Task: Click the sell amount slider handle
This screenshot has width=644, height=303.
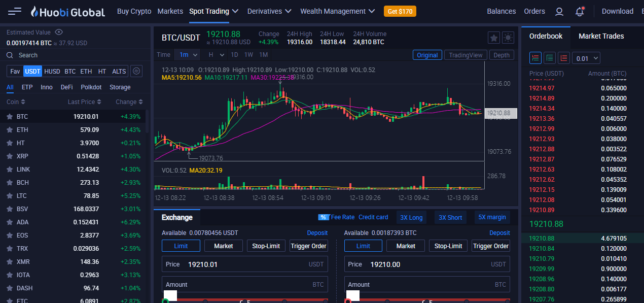Action: click(348, 301)
